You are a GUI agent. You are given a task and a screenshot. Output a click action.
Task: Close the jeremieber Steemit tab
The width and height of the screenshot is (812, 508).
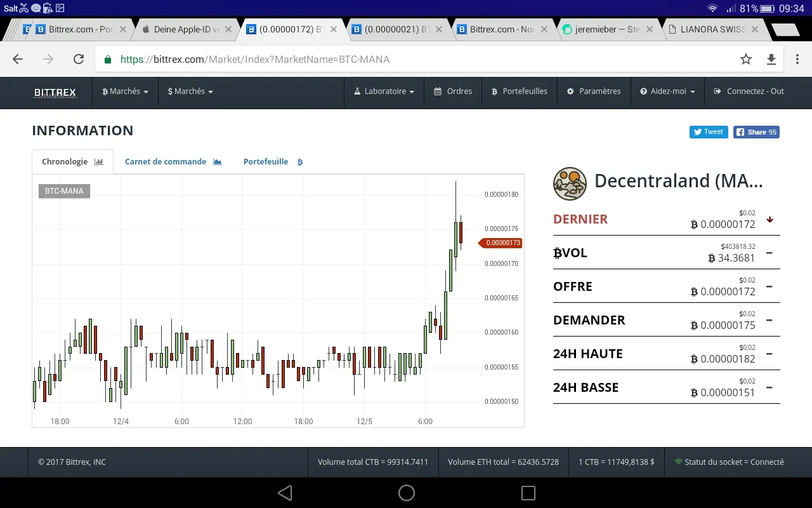point(650,29)
